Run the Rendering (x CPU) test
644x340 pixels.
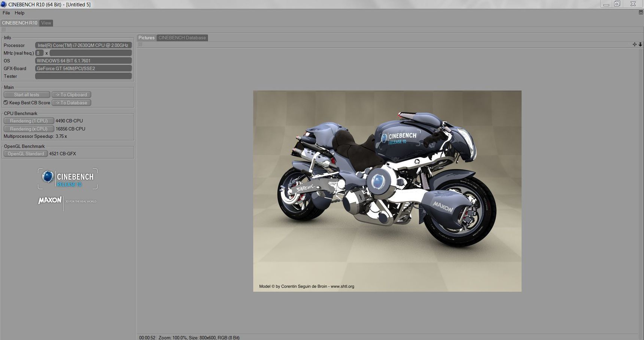click(29, 129)
